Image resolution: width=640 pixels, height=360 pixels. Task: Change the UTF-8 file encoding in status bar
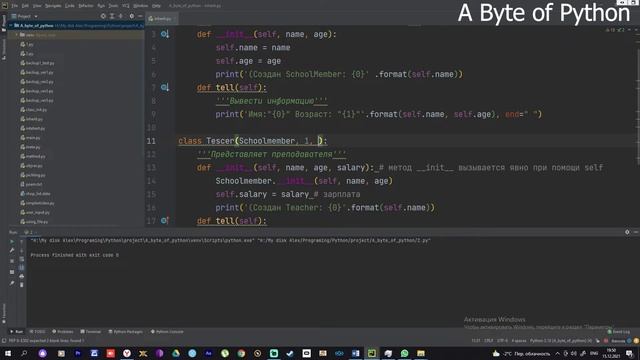coord(502,340)
